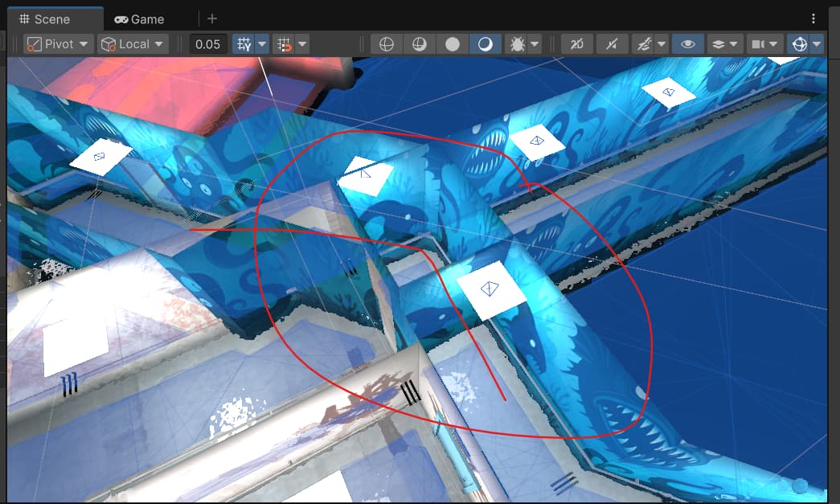Click the stacked layers icon in toolbar
This screenshot has height=504, width=840.
(719, 45)
